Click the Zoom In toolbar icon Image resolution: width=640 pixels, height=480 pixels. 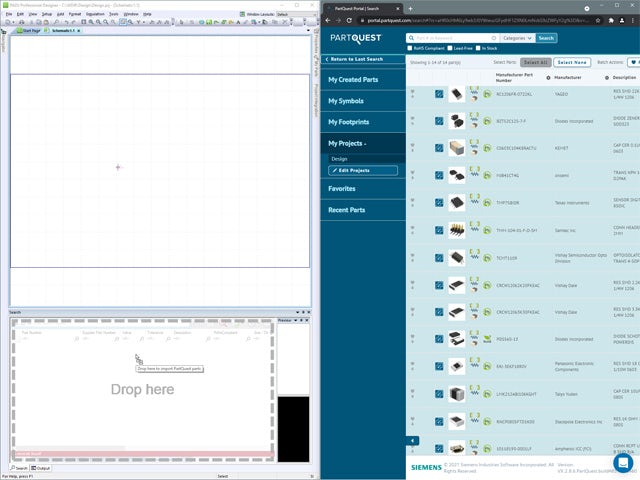tap(91, 22)
